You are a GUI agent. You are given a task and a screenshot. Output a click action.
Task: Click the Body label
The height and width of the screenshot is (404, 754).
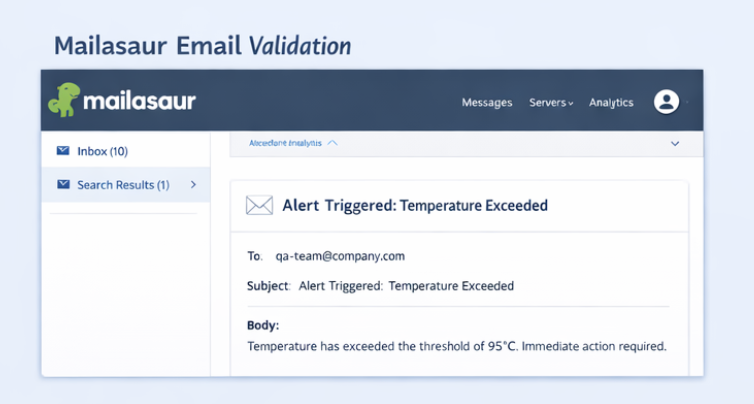[263, 326]
